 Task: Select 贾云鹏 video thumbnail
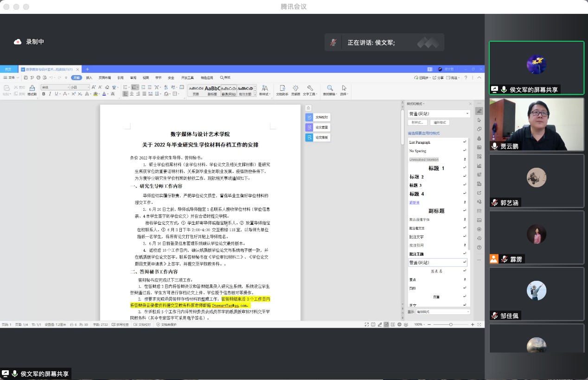click(x=537, y=124)
